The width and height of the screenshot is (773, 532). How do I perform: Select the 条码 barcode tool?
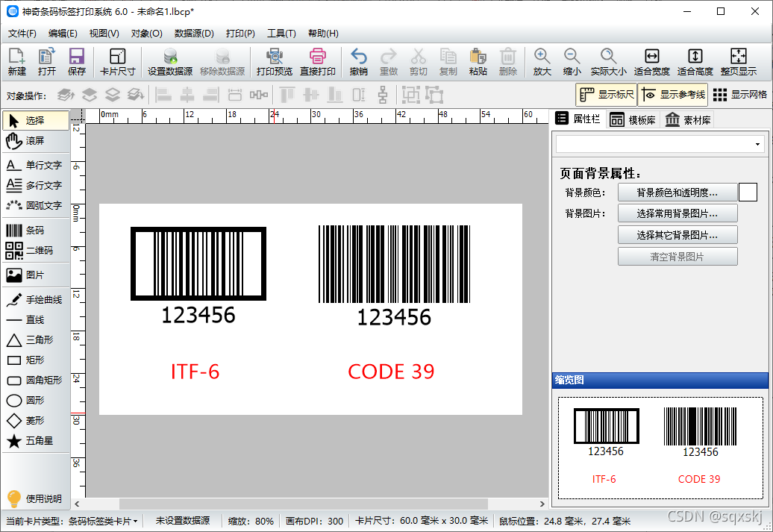pos(36,231)
